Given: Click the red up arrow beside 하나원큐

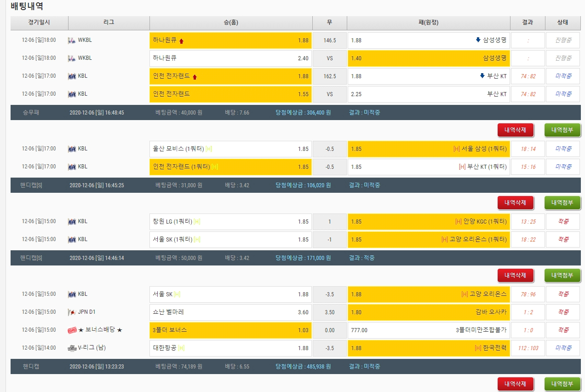Looking at the screenshot, I should click(181, 41).
